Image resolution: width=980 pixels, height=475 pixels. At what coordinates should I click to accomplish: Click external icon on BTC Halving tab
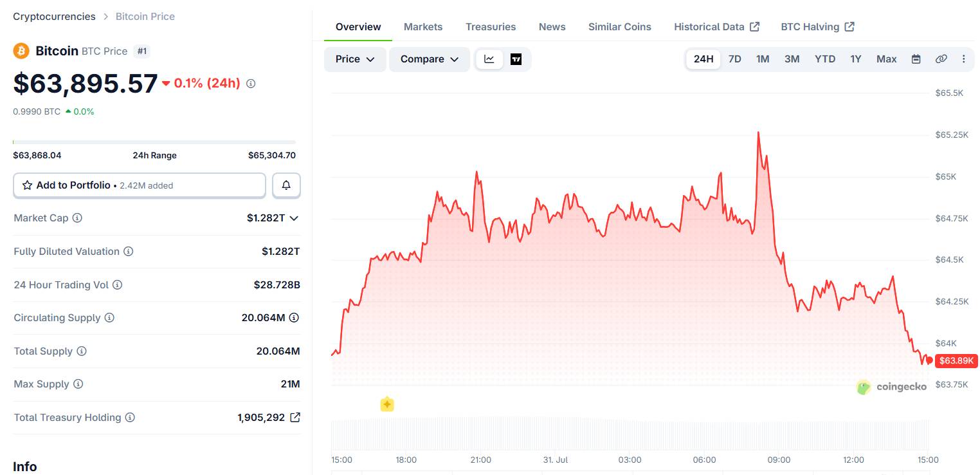849,26
